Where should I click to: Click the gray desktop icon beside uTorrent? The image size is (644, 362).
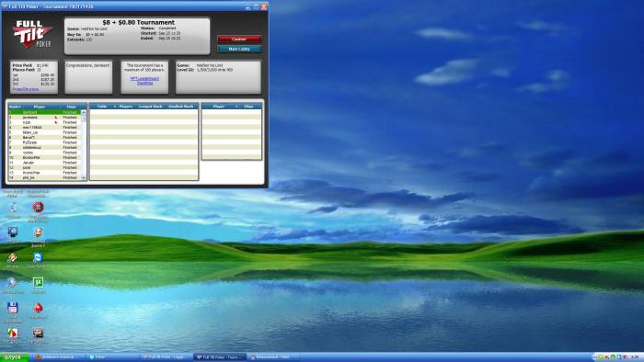(x=12, y=282)
